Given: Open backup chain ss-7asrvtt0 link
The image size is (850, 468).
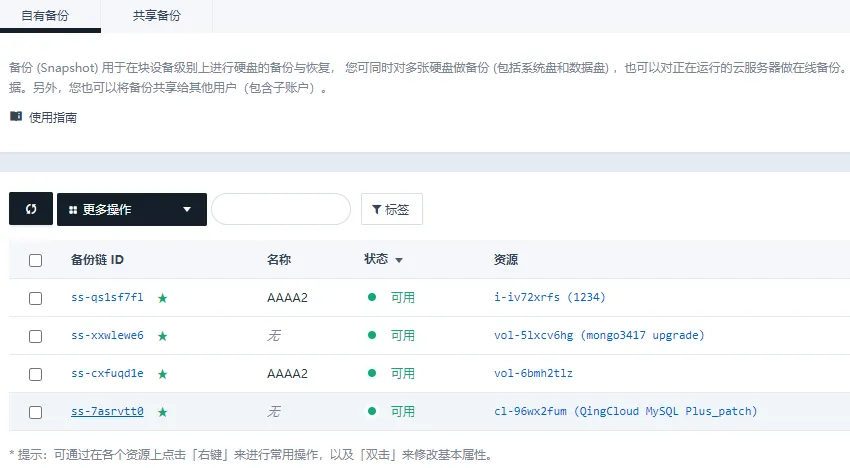Looking at the screenshot, I should tap(107, 411).
